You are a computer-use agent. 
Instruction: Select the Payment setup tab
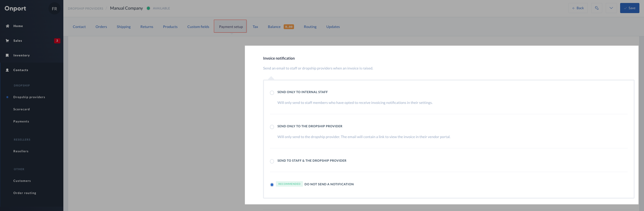tap(230, 26)
